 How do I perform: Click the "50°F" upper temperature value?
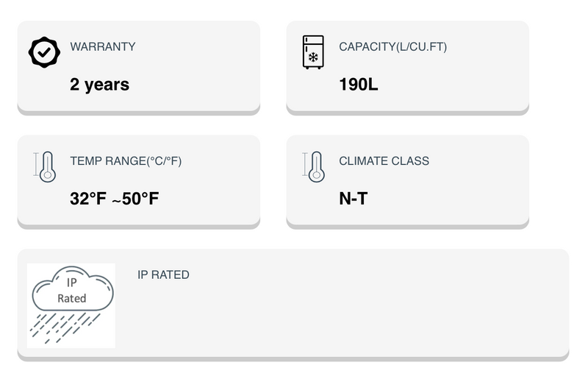(140, 199)
